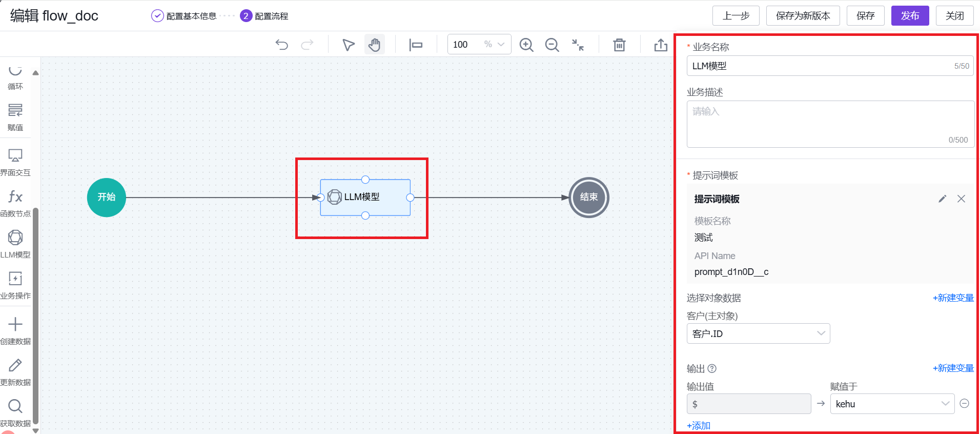
Task: Click the export share icon
Action: point(661,45)
